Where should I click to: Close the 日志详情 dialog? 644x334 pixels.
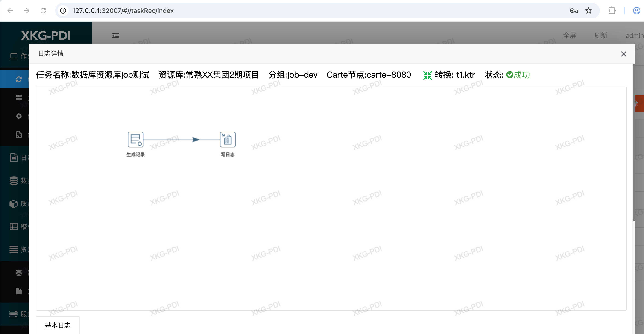coord(624,54)
